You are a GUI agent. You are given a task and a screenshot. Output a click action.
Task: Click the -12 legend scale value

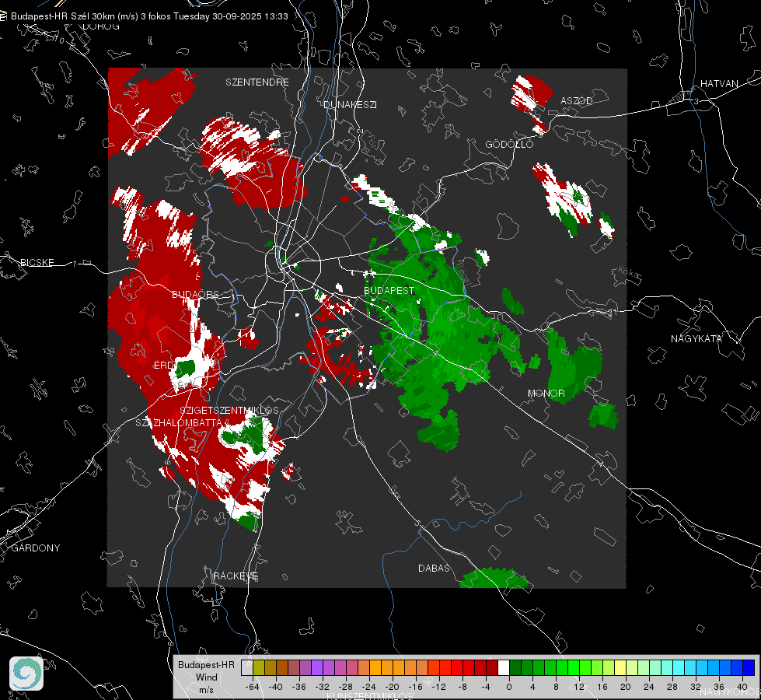(438, 687)
